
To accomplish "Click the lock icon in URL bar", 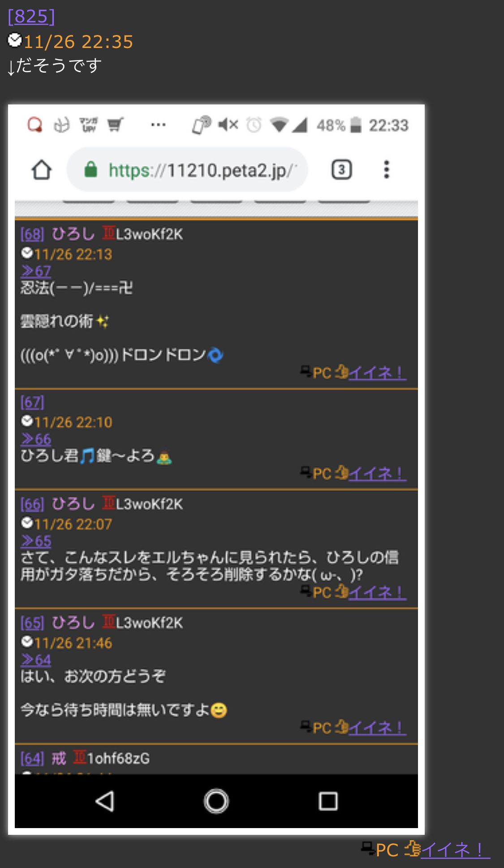I will point(91,170).
